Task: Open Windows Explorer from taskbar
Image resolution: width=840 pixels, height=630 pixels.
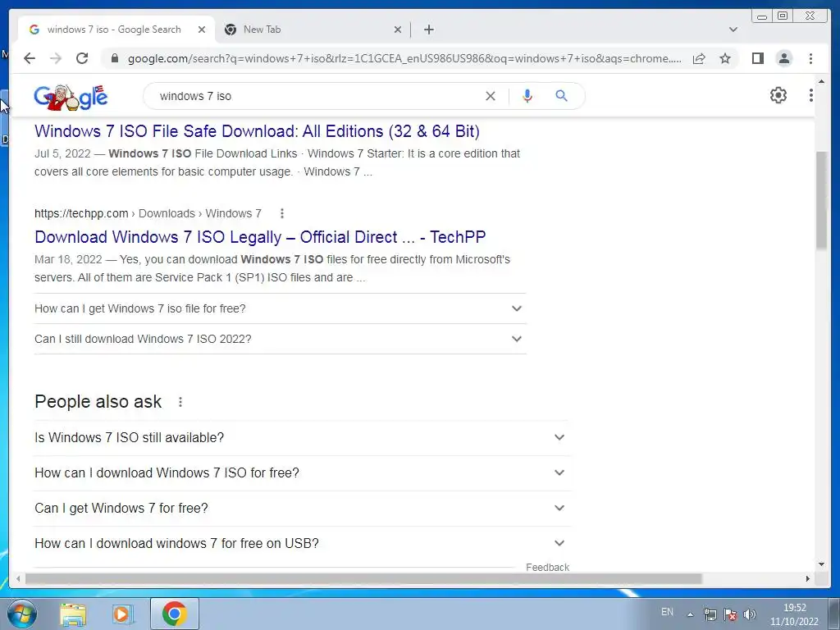Action: pos(73,614)
